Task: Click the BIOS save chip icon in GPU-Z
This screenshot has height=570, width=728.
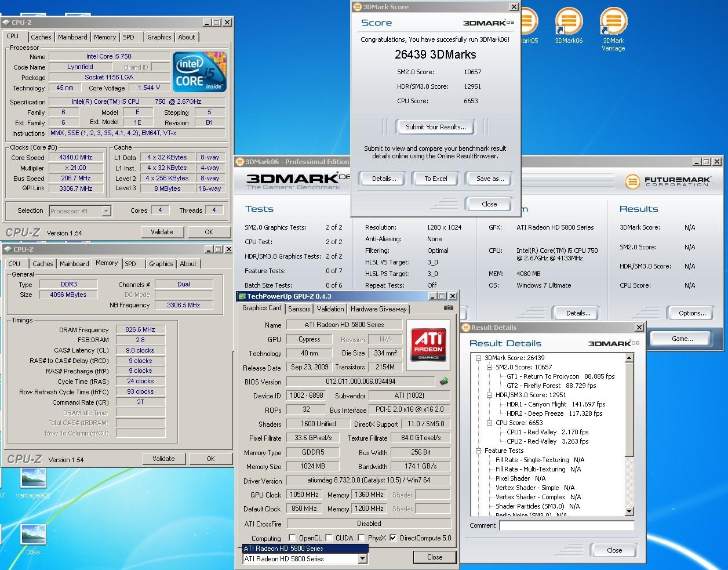Action: (x=444, y=382)
